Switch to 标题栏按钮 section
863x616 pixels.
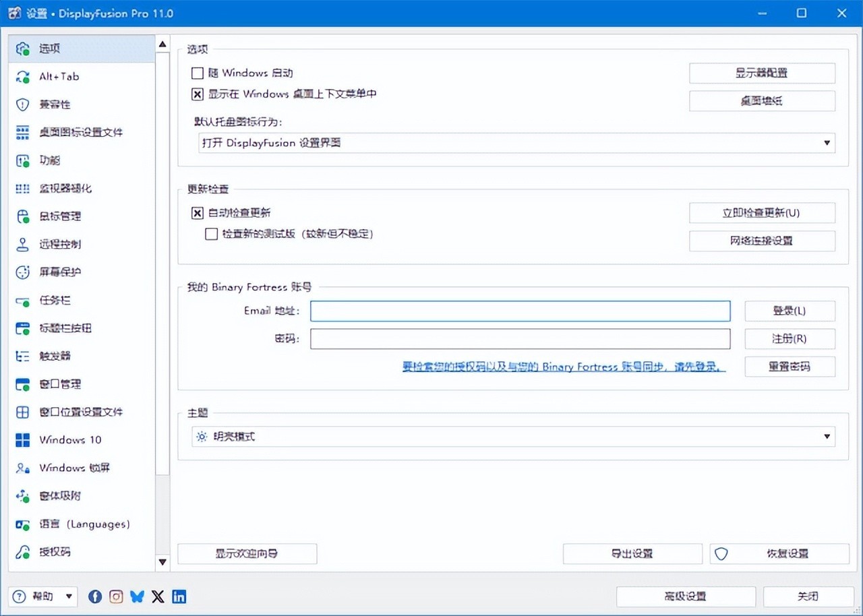(82, 328)
